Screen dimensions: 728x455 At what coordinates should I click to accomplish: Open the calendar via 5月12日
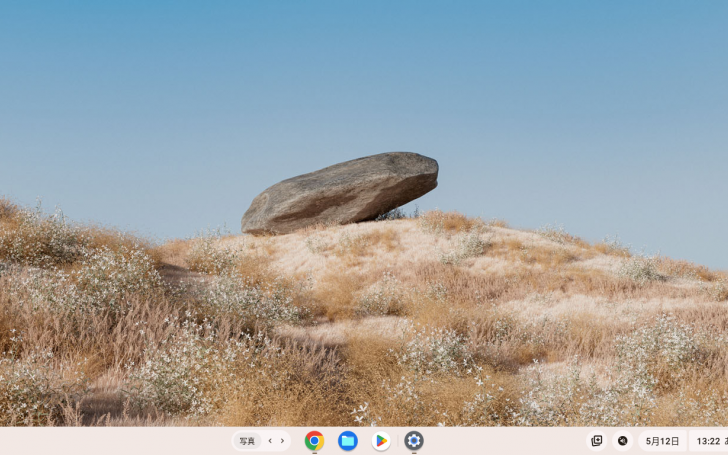coord(662,441)
